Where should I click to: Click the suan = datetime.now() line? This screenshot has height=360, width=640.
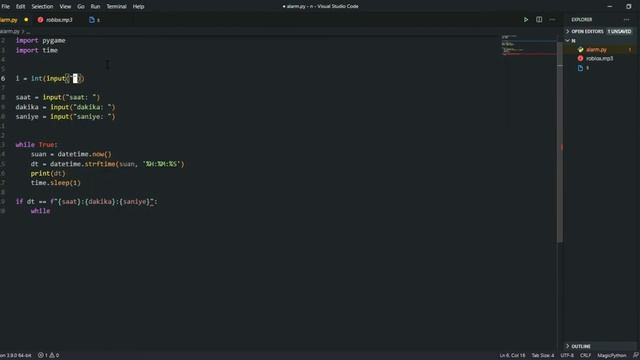(71, 154)
